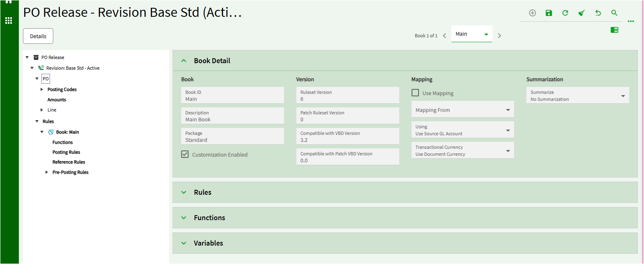Click the Refresh icon in the toolbar
This screenshot has width=644, height=264.
tap(565, 13)
